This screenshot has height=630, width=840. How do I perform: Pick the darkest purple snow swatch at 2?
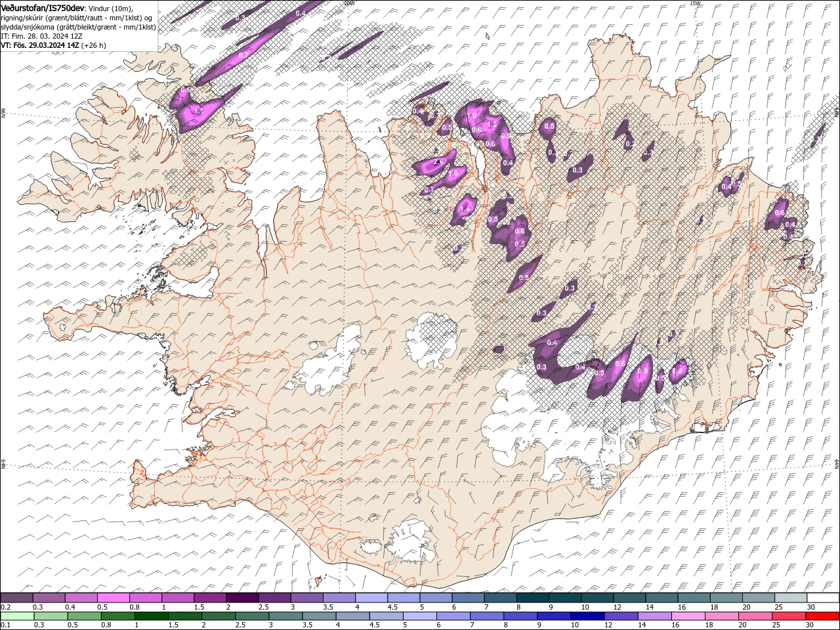pos(241,598)
